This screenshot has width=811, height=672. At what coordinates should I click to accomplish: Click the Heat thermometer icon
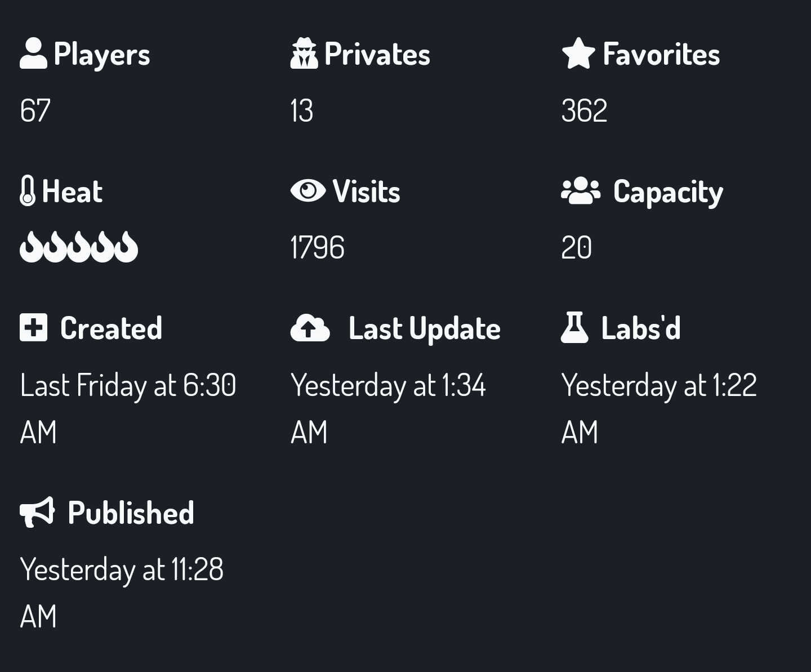28,190
